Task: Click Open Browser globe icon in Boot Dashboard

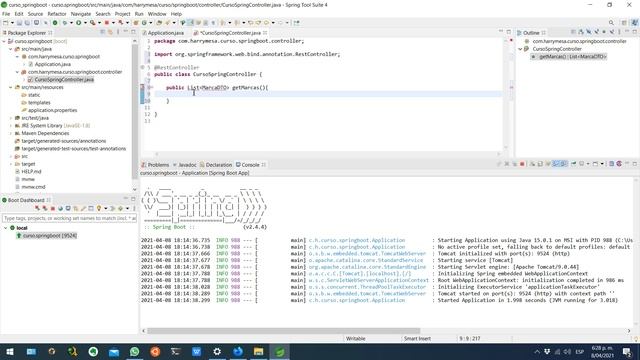Action: (60, 209)
